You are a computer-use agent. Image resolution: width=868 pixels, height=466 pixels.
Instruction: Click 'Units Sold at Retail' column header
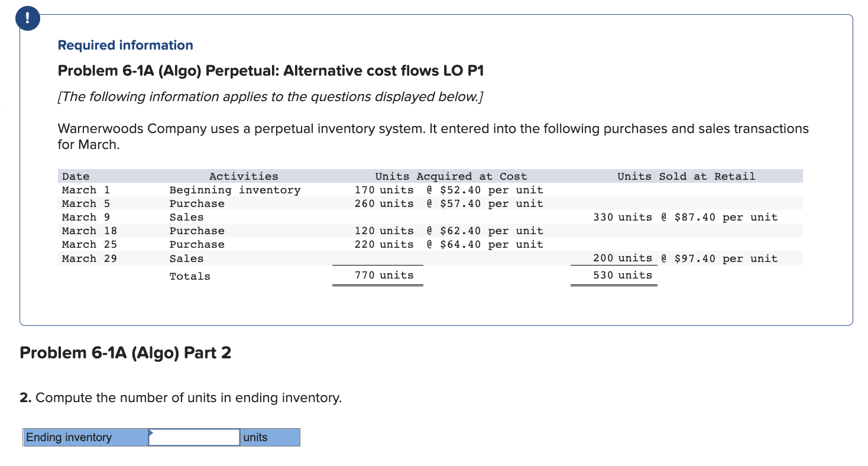coord(686,176)
